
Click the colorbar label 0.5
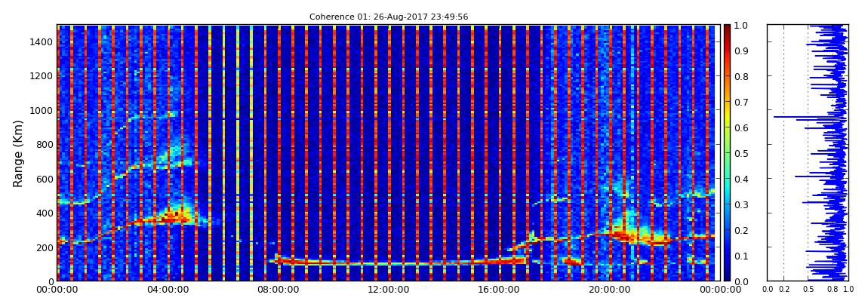click(741, 153)
